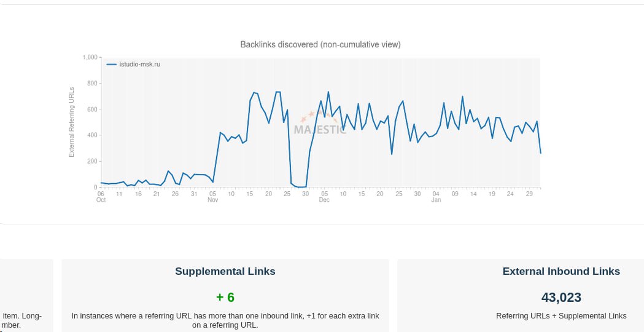Click the '06 Oct' x-axis date label
The image size is (644, 332).
pyautogui.click(x=101, y=197)
